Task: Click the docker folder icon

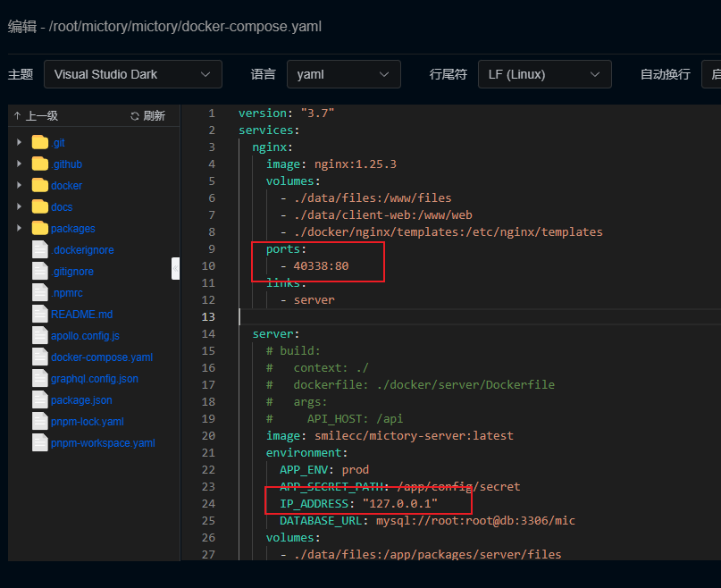Action: coord(40,185)
